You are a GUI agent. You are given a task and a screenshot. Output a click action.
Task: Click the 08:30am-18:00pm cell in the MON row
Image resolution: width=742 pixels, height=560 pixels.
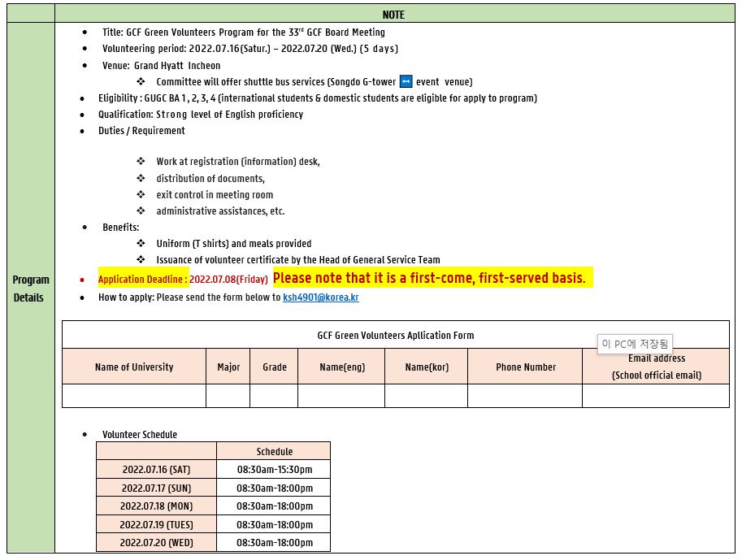tap(275, 506)
